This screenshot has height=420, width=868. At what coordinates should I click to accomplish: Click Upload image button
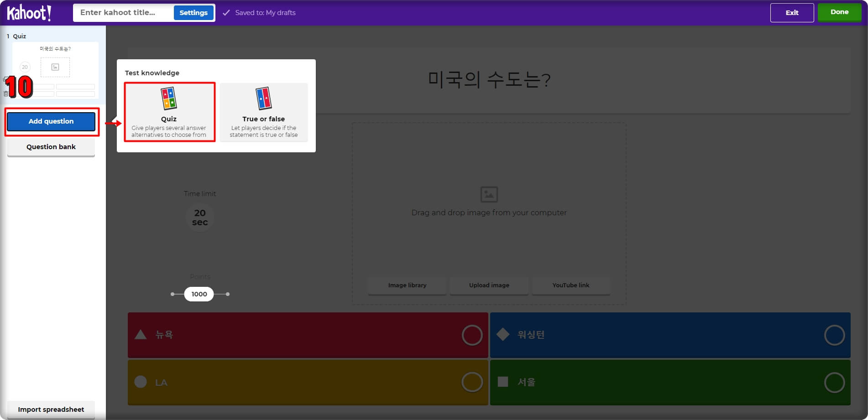click(489, 285)
